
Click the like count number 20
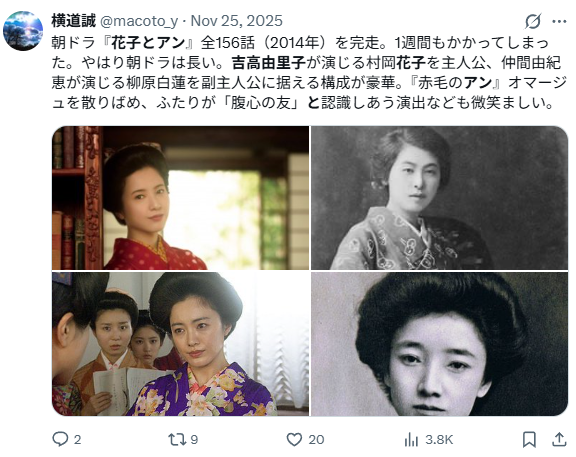(x=316, y=439)
